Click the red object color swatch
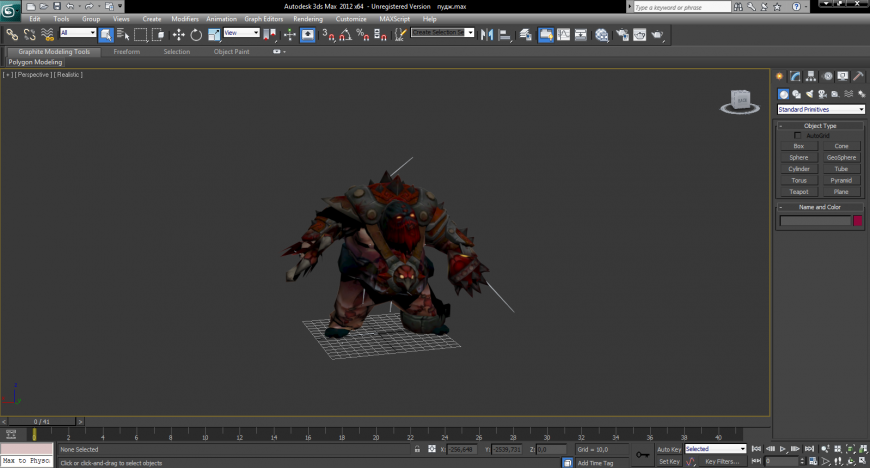 (857, 221)
